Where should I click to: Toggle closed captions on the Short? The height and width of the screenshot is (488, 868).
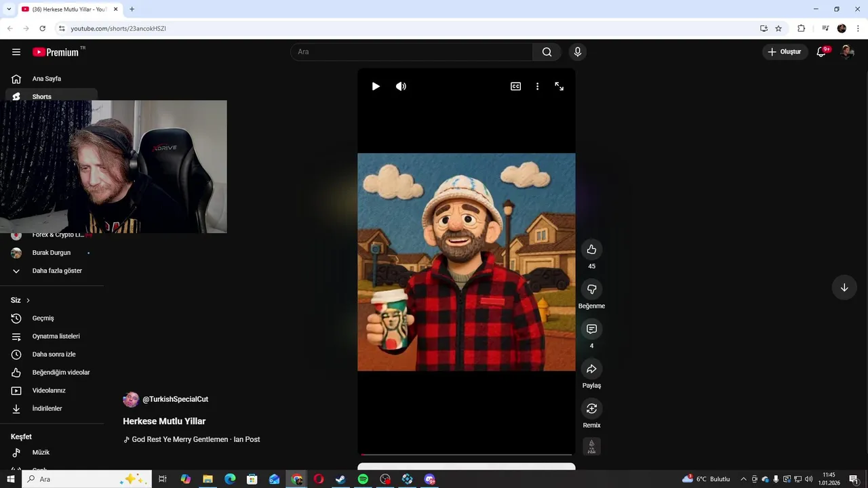[x=516, y=87]
